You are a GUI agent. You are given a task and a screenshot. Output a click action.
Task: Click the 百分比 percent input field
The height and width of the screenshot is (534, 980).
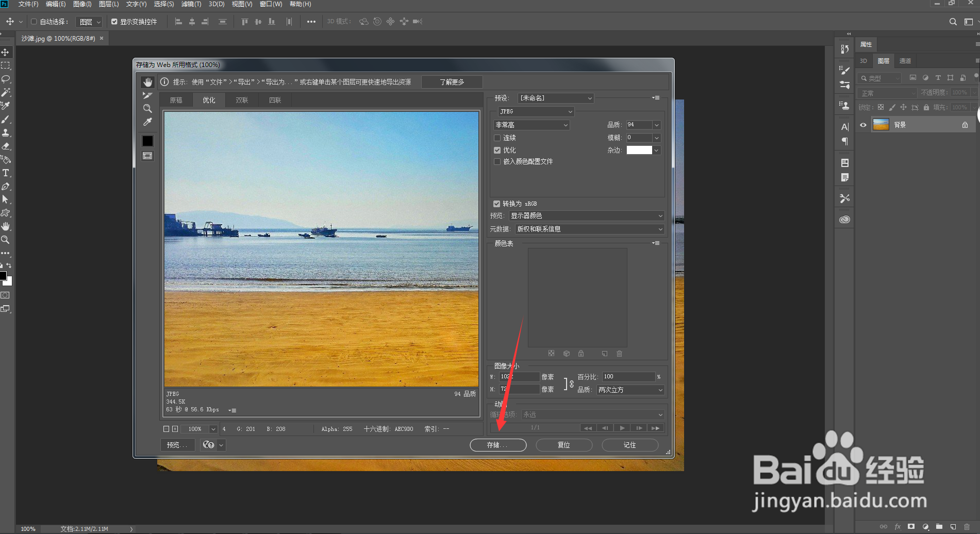(628, 377)
